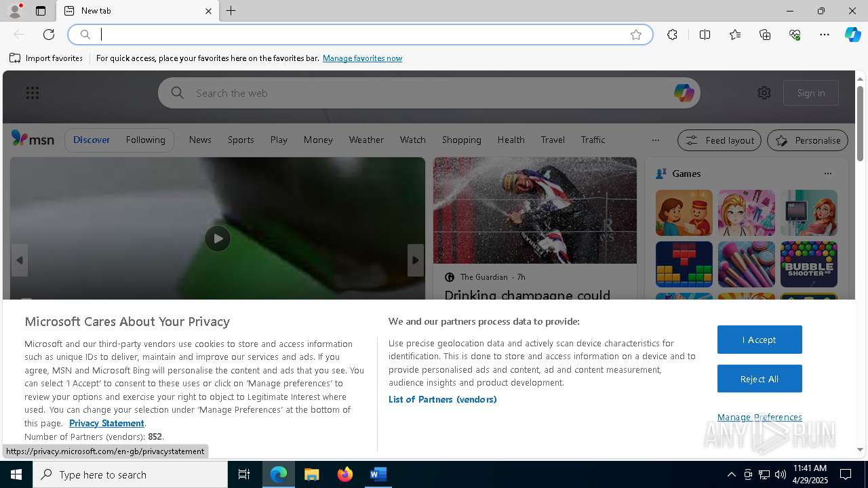
Task: Click the msn logo
Action: coord(33,139)
